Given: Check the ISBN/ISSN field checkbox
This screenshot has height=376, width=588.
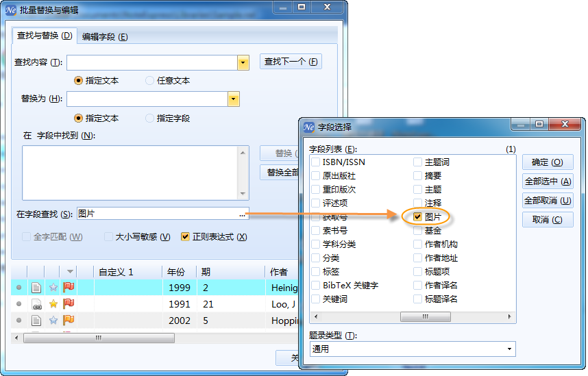Looking at the screenshot, I should tap(316, 162).
